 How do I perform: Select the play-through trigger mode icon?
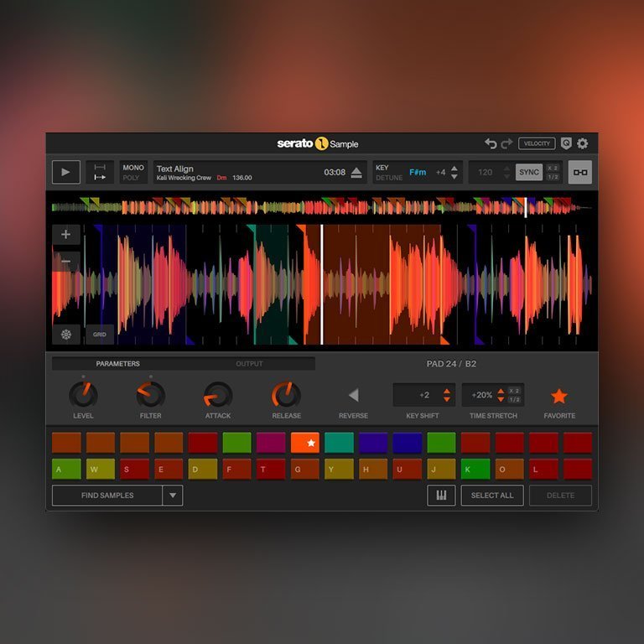[100, 178]
